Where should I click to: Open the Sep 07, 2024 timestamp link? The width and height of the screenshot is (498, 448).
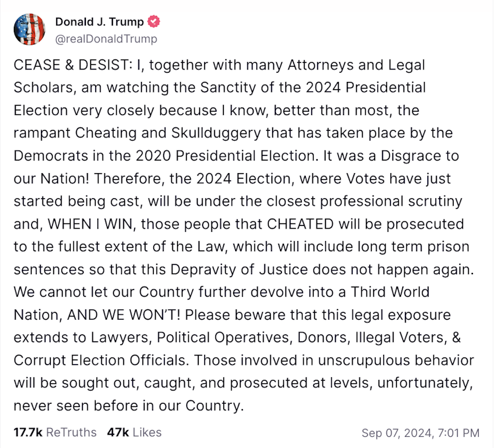(x=420, y=433)
